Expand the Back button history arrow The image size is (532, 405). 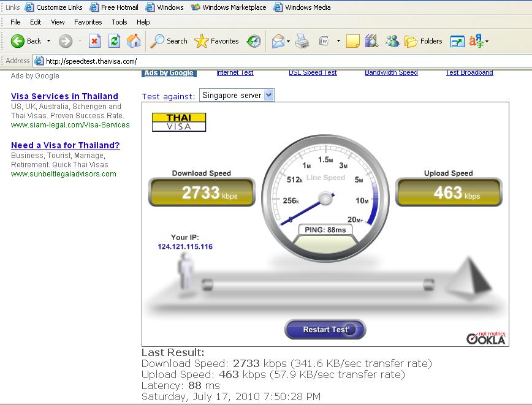click(49, 41)
